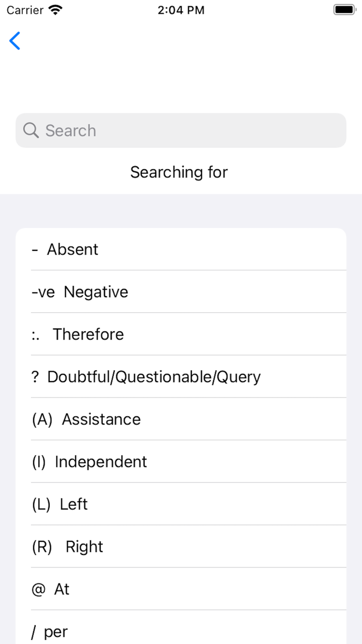Tap the '(I) Independent' row
This screenshot has height=644, width=362.
[x=181, y=461]
